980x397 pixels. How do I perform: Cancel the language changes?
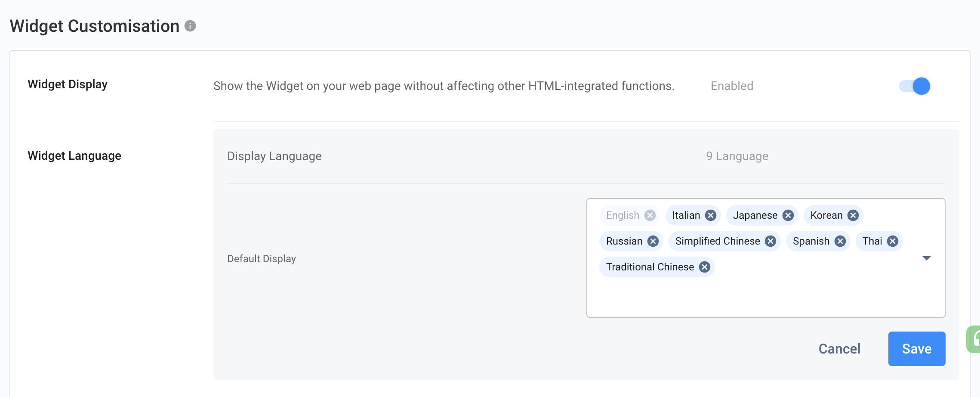coord(839,349)
